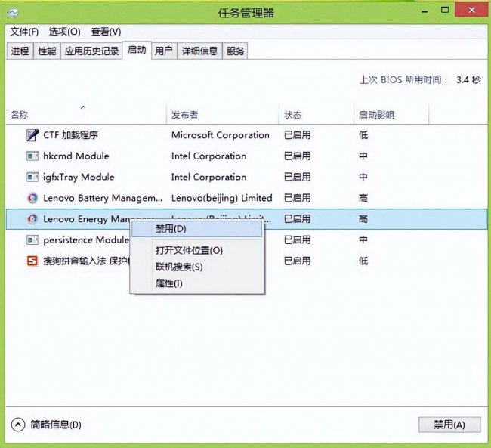491x448 pixels.
Task: Minimize the Task Manager window
Action: point(425,11)
